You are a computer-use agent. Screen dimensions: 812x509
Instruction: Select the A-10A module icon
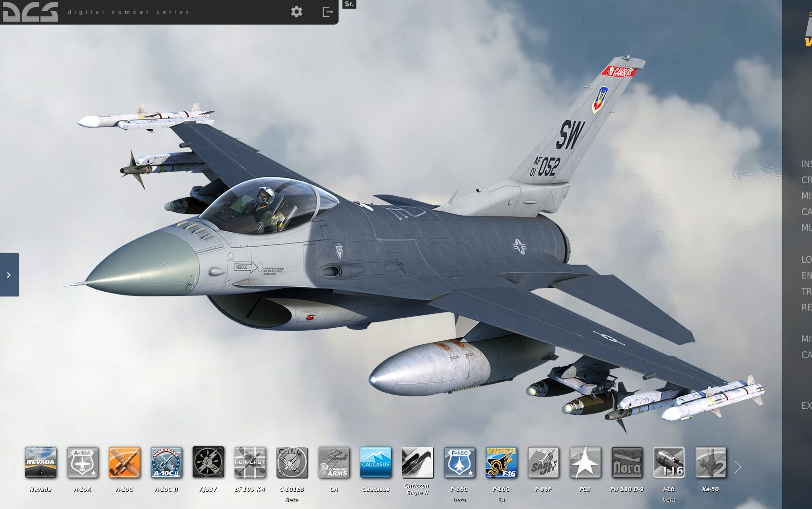(x=82, y=462)
